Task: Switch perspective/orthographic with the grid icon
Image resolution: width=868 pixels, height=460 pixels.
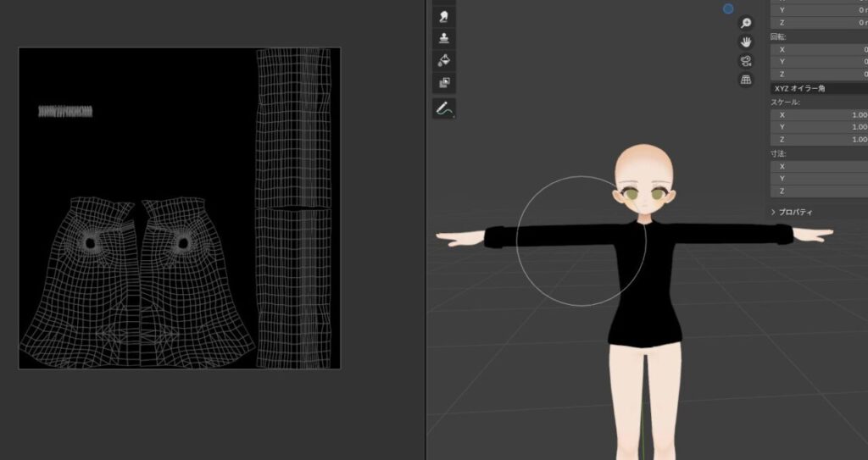Action: (x=746, y=80)
